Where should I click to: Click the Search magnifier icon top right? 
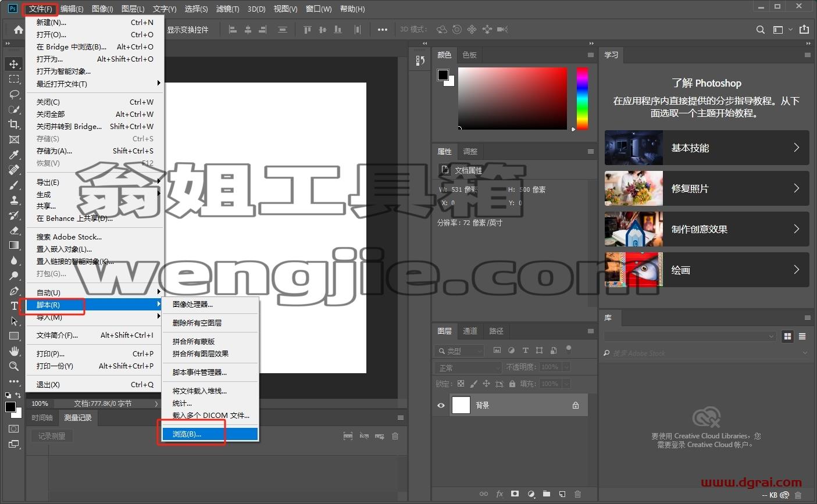760,30
